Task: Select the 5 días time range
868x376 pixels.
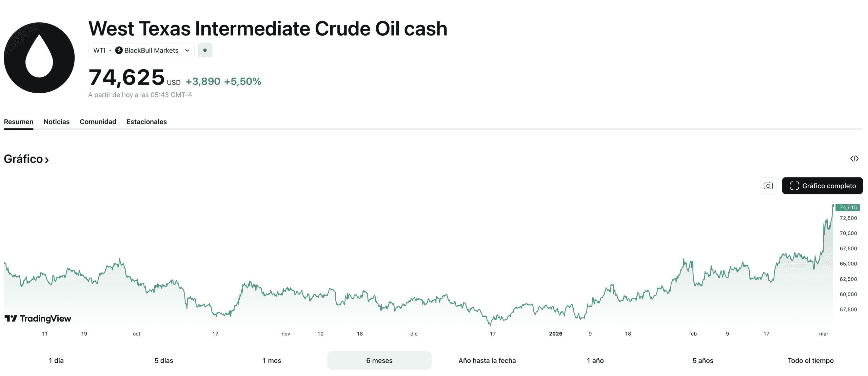Action: (164, 360)
